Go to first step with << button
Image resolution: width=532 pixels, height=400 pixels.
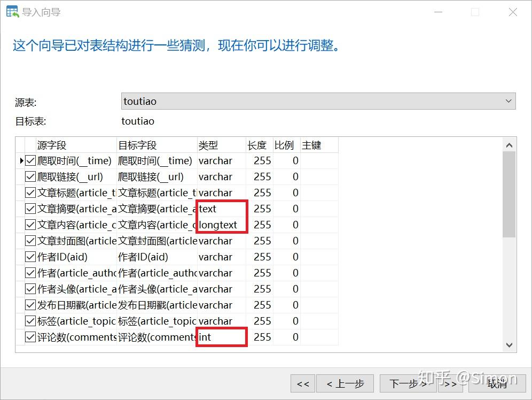[303, 384]
